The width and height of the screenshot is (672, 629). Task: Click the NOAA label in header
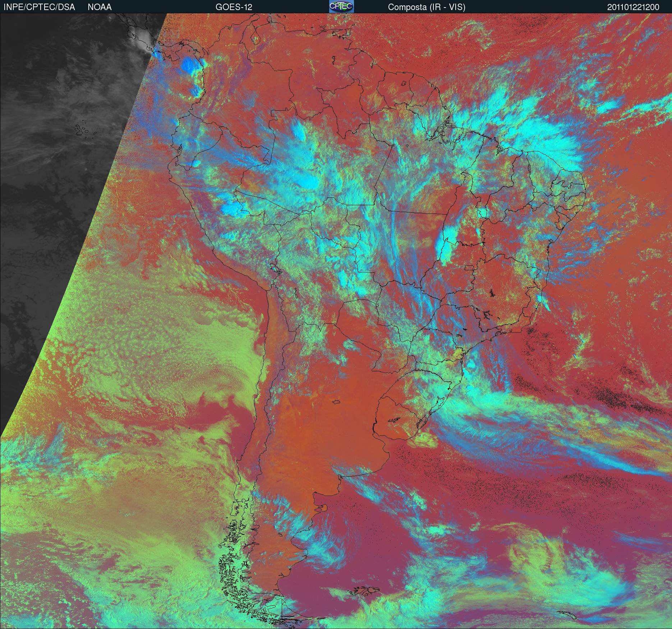(100, 7)
